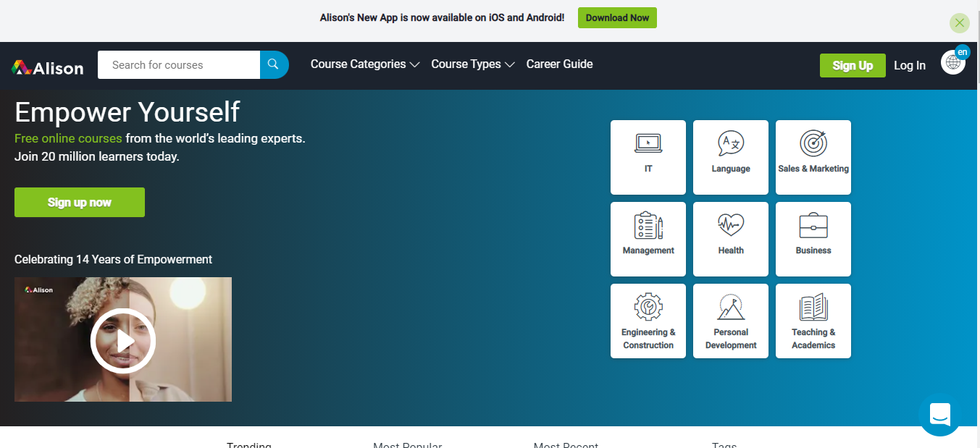Open the Career Guide menu item
The width and height of the screenshot is (980, 448).
click(x=560, y=64)
